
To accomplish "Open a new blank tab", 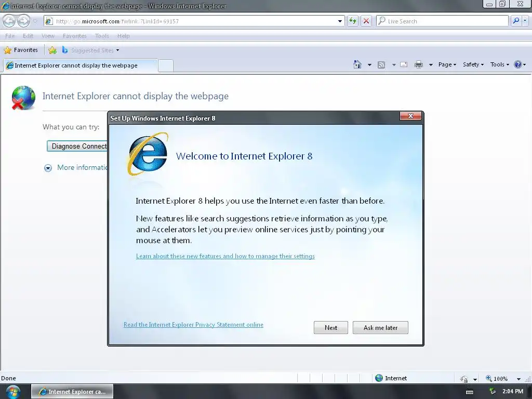I will coord(166,65).
